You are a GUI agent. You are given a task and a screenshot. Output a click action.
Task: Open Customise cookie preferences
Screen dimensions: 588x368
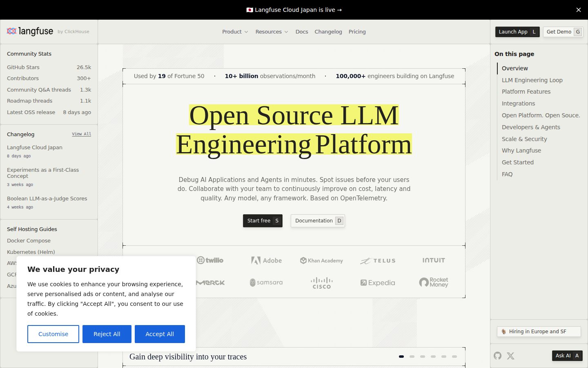(53, 334)
